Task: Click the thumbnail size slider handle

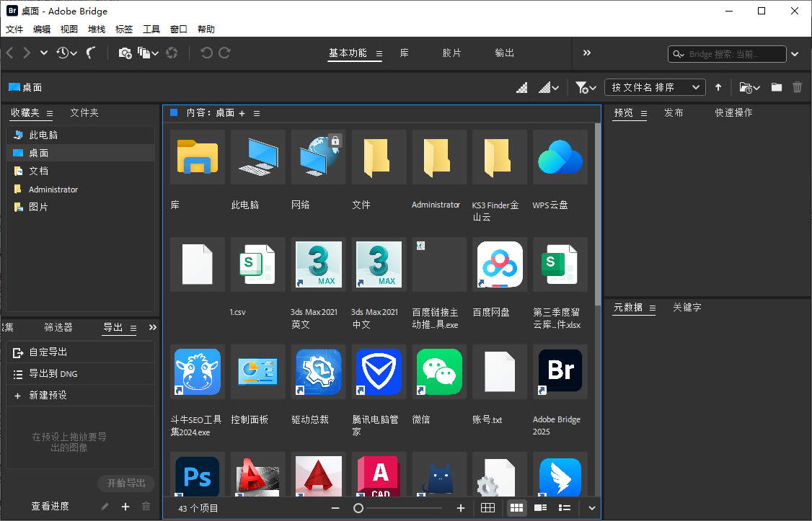Action: click(358, 508)
